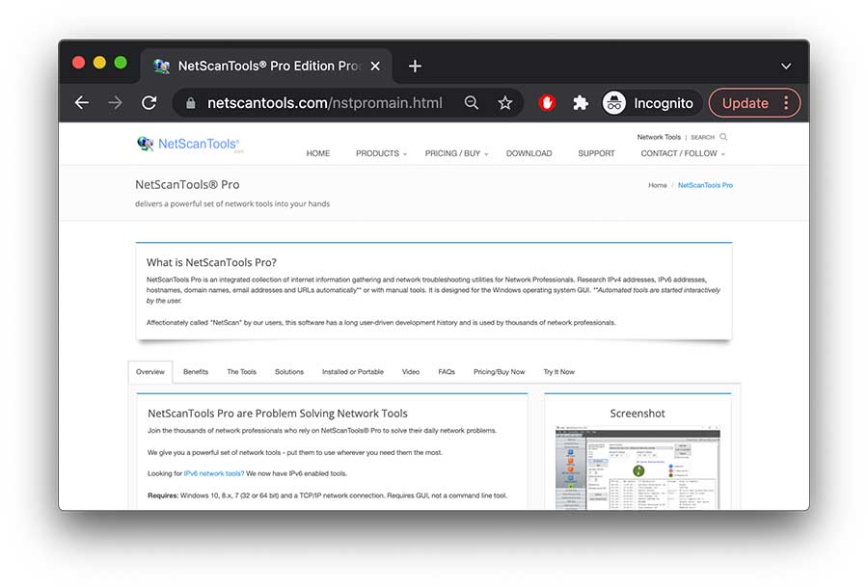Reload the current page
Viewport: 868px width, 588px height.
pyautogui.click(x=149, y=102)
